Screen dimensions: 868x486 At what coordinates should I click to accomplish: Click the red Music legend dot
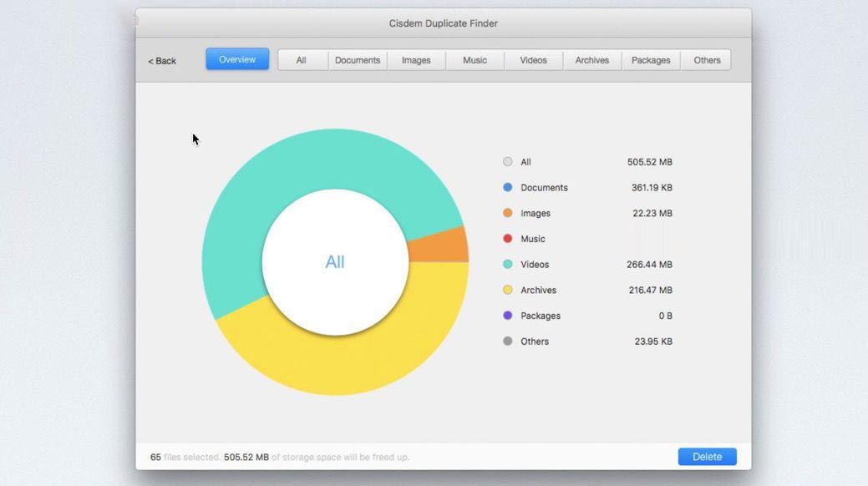point(508,239)
